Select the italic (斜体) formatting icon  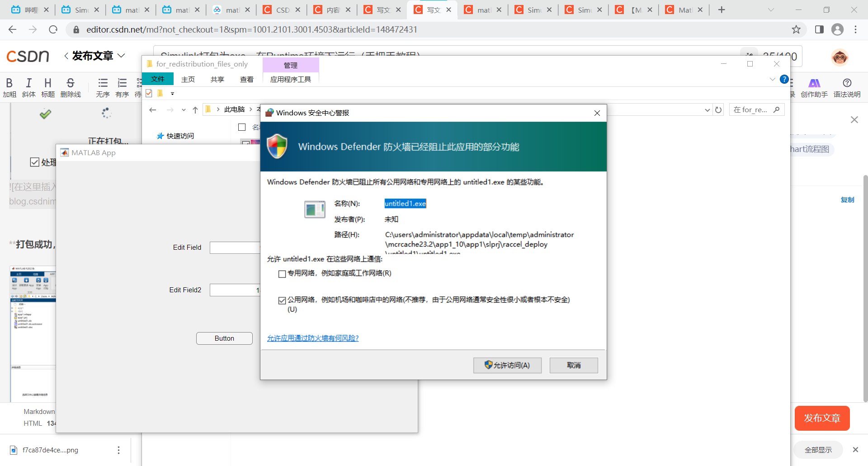[x=28, y=87]
